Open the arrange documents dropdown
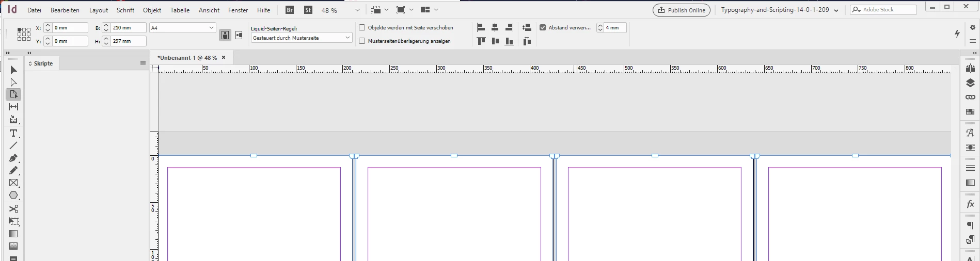980x261 pixels. point(430,10)
